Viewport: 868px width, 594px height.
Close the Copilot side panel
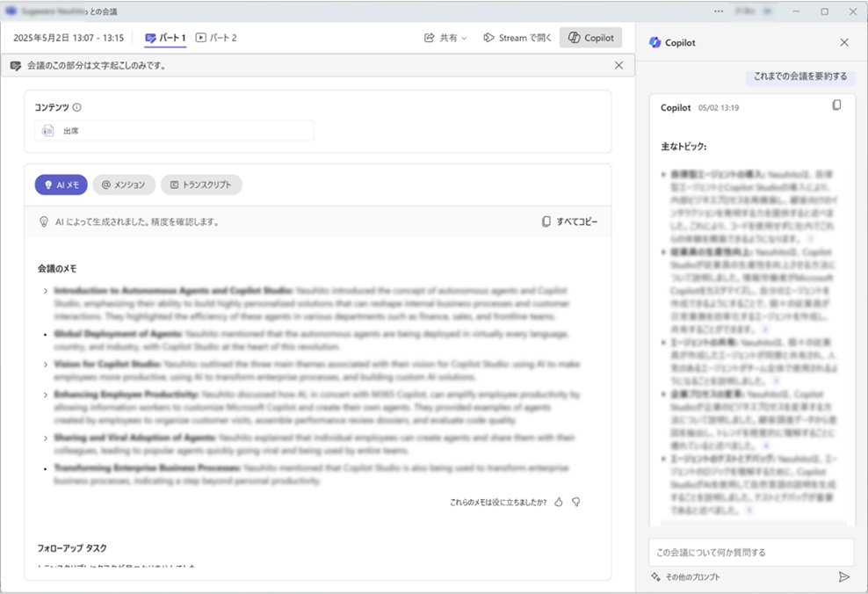tap(844, 43)
